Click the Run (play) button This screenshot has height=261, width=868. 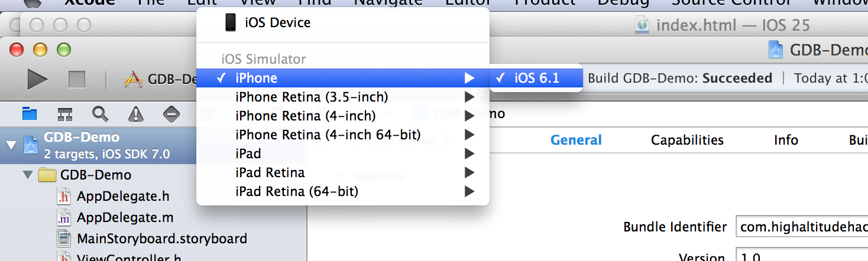click(37, 79)
